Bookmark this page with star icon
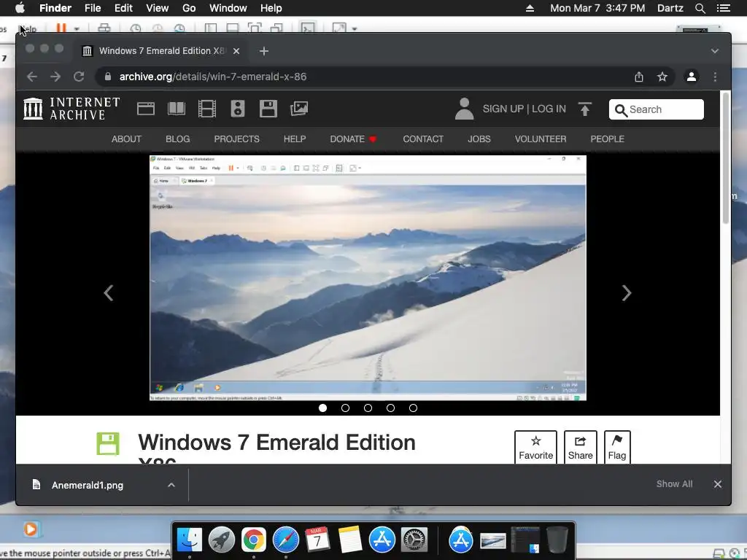This screenshot has height=560, width=747. pyautogui.click(x=662, y=77)
